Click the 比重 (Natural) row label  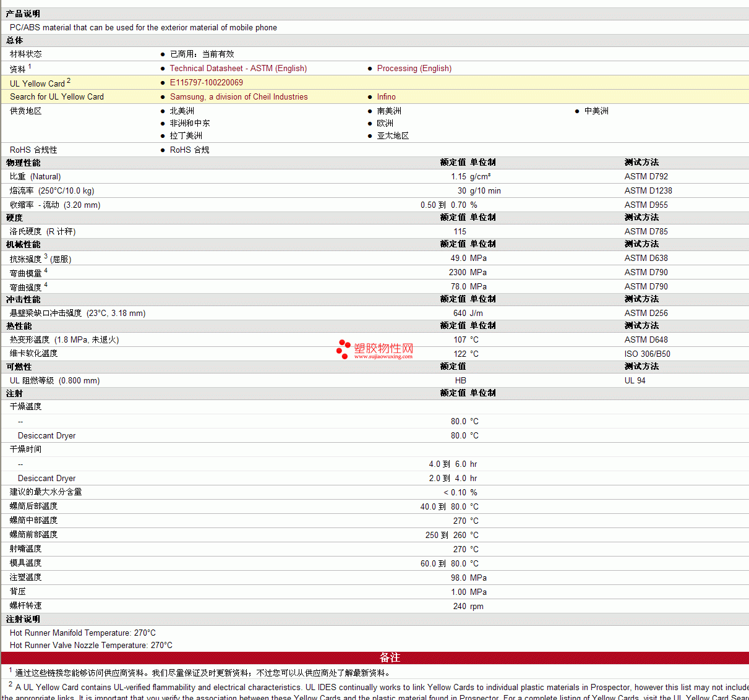pos(35,177)
